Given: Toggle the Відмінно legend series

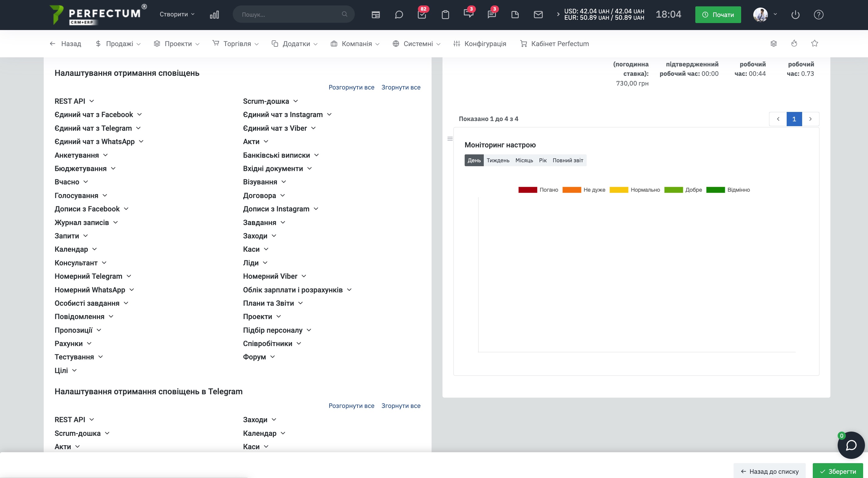Looking at the screenshot, I should (x=728, y=190).
